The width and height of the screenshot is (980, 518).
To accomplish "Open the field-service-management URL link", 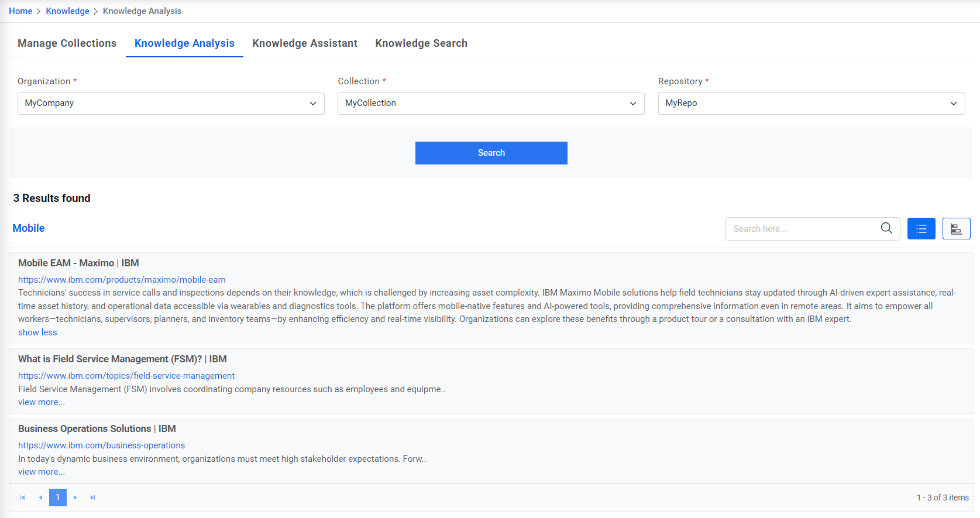I will coord(126,376).
